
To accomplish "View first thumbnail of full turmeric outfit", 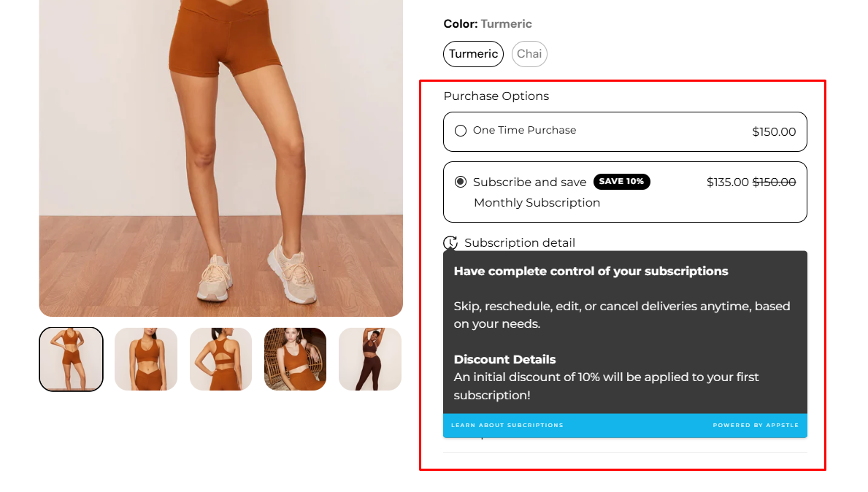I will click(71, 359).
